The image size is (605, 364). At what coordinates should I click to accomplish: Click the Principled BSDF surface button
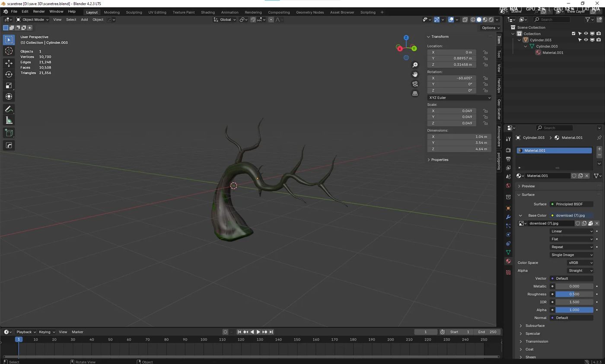point(571,204)
